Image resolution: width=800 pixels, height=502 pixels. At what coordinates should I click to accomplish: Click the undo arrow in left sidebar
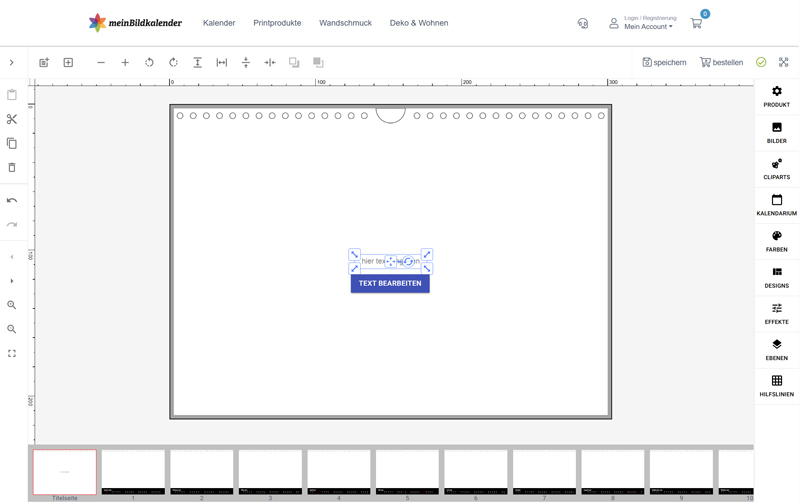(x=12, y=201)
